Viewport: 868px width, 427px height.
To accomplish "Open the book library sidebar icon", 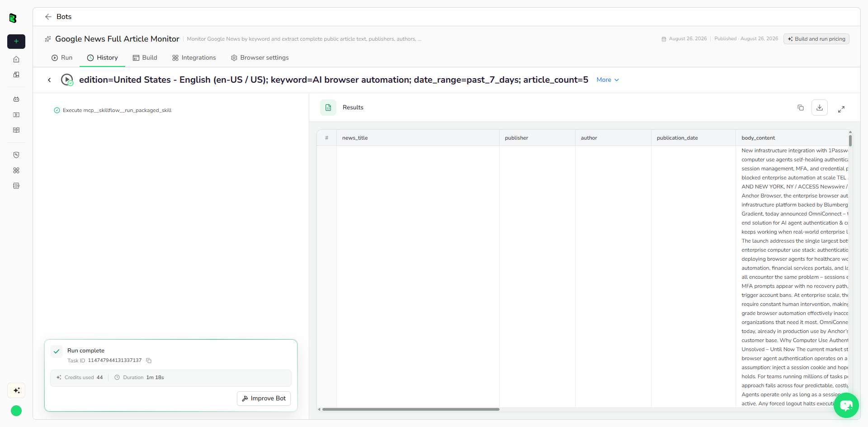I will click(x=16, y=115).
